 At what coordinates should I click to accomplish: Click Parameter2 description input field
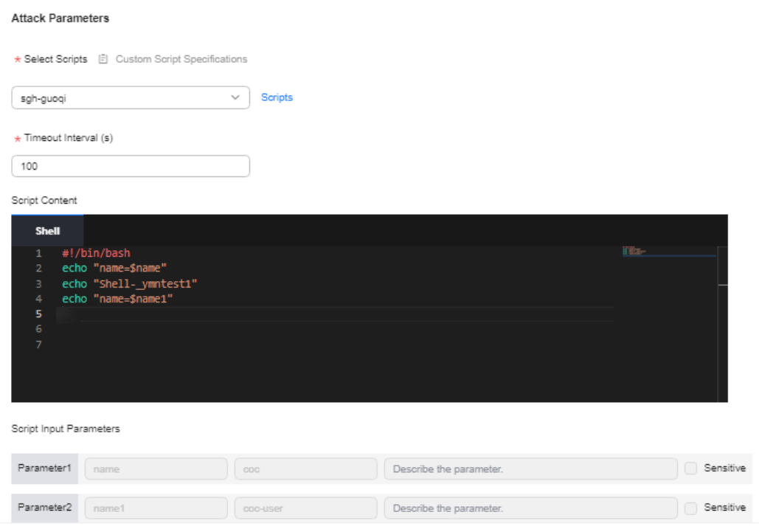point(530,508)
